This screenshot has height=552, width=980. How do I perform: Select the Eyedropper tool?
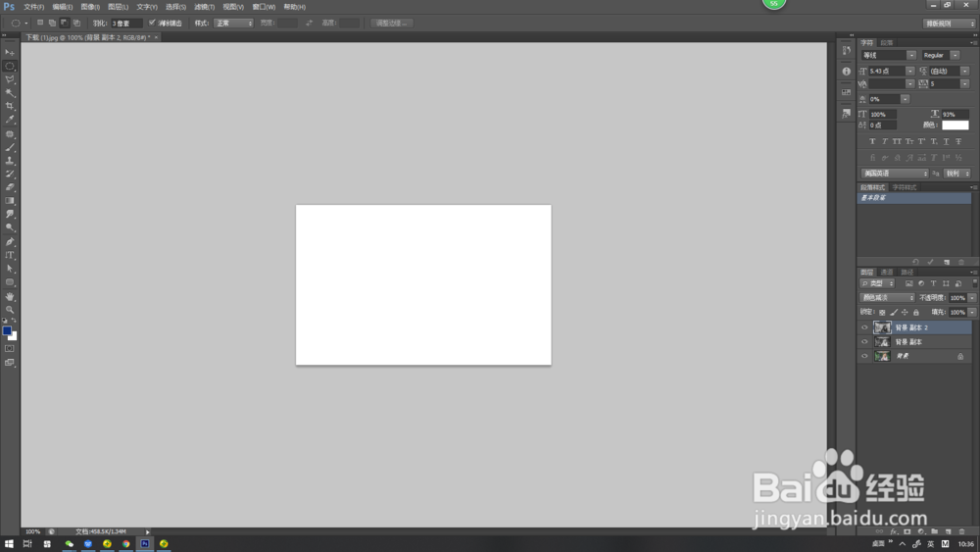click(x=10, y=120)
